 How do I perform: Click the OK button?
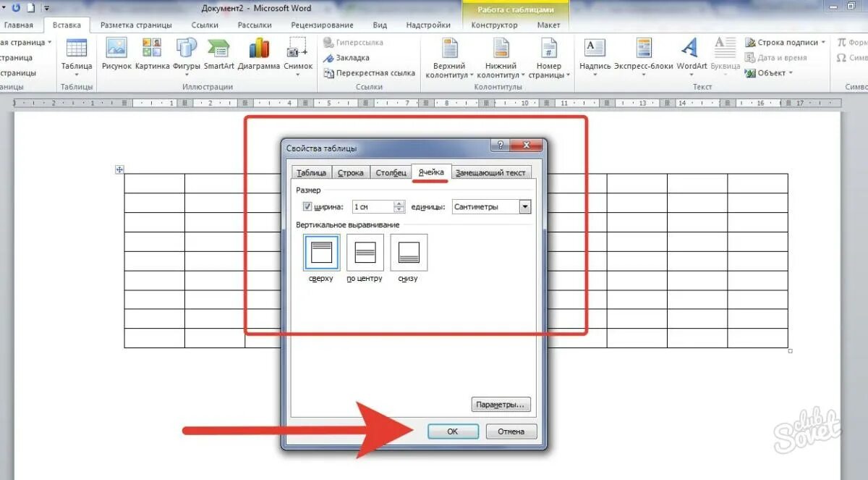453,431
